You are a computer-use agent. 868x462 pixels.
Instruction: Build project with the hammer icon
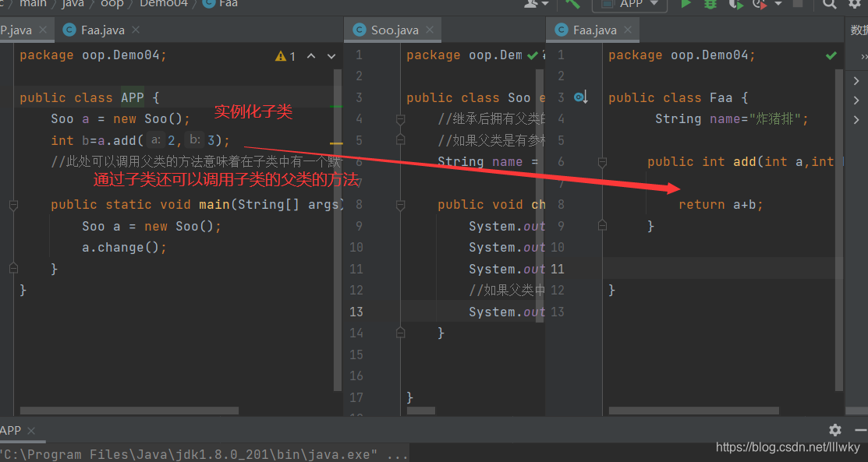point(572,4)
